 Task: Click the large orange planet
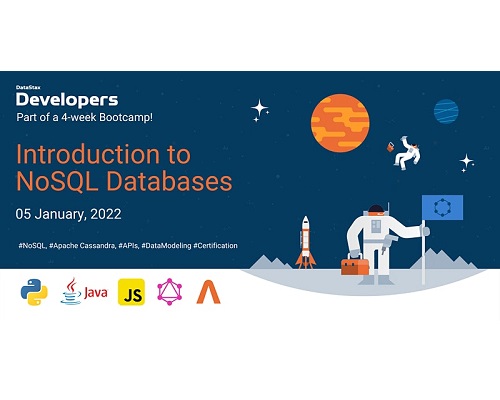click(340, 123)
